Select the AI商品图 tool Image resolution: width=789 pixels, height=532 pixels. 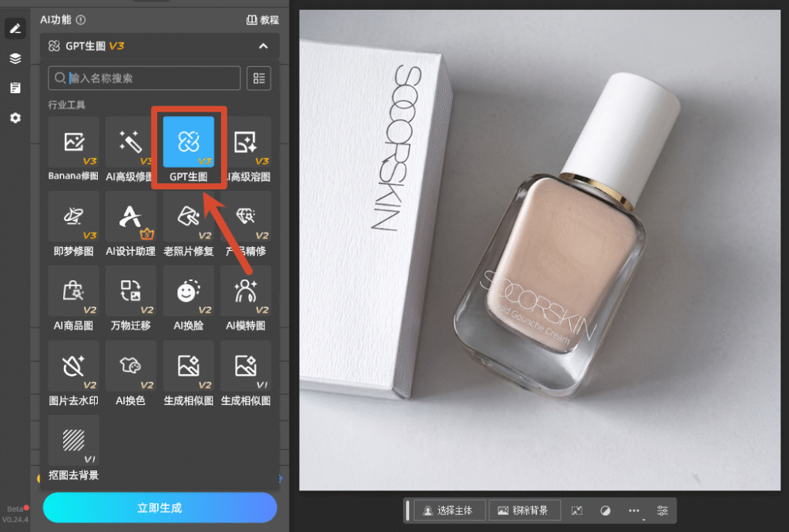(73, 299)
